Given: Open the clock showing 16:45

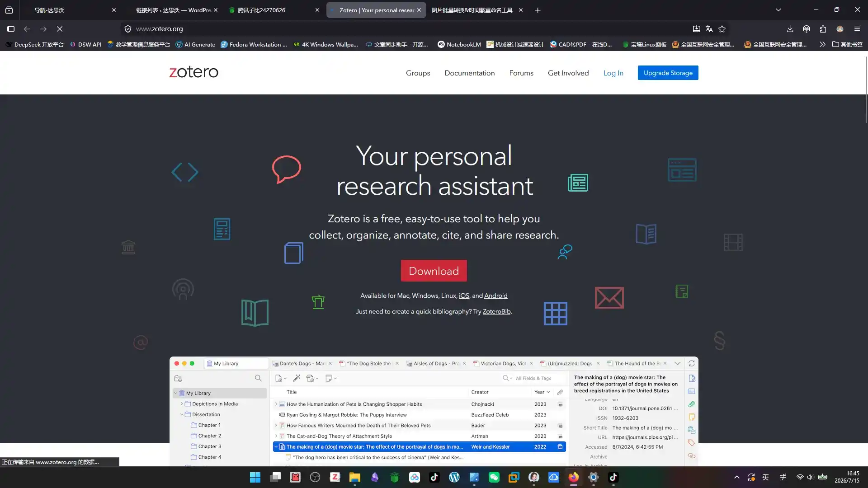Looking at the screenshot, I should [x=847, y=477].
